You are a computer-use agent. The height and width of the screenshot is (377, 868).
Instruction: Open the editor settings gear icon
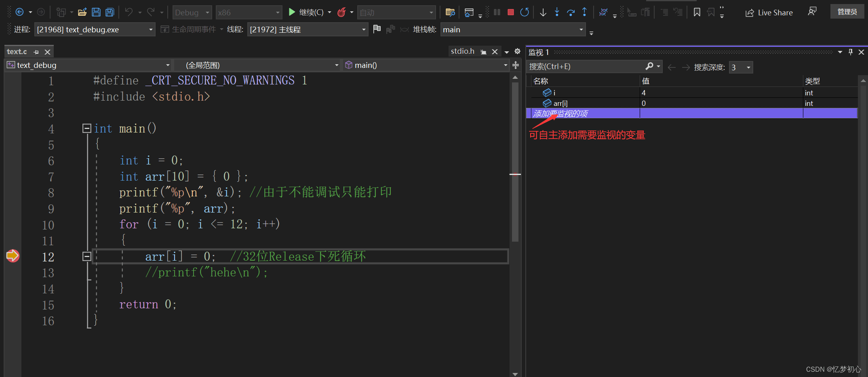point(517,51)
